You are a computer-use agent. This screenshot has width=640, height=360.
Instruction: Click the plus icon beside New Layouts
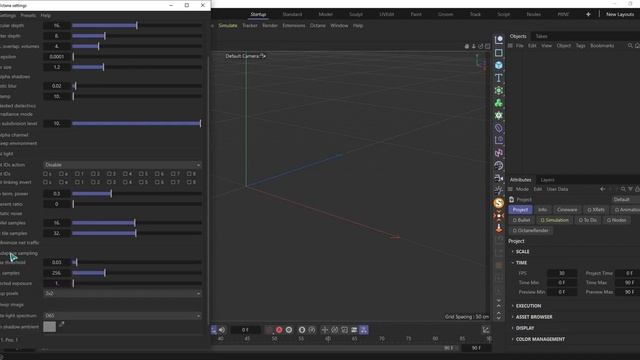[588, 14]
